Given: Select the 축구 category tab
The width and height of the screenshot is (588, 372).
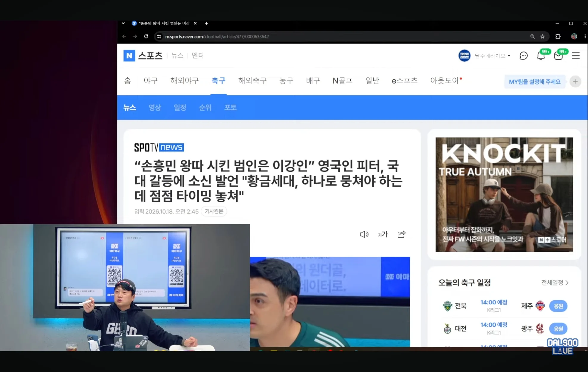Looking at the screenshot, I should click(x=218, y=81).
